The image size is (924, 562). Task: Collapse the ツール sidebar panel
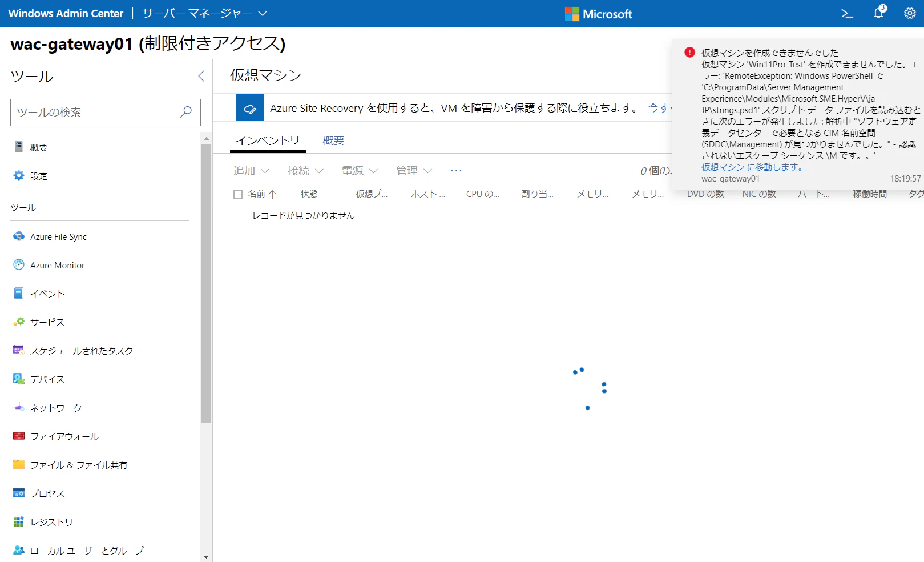click(x=201, y=76)
